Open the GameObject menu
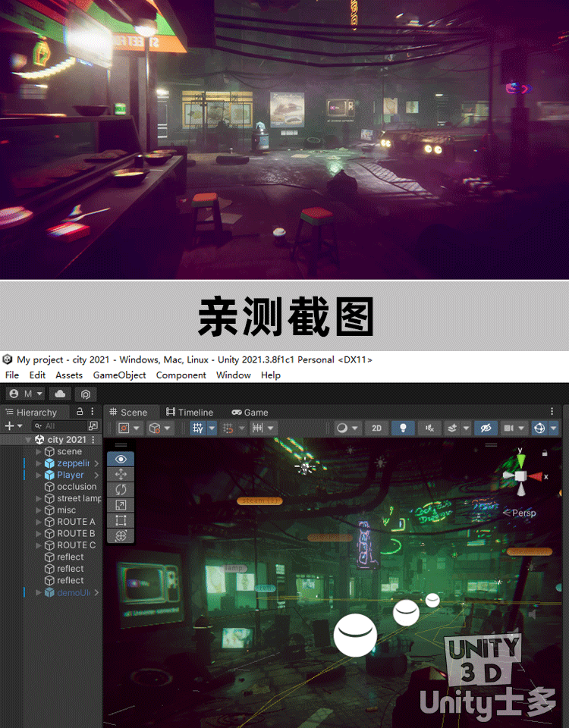 pyautogui.click(x=119, y=375)
